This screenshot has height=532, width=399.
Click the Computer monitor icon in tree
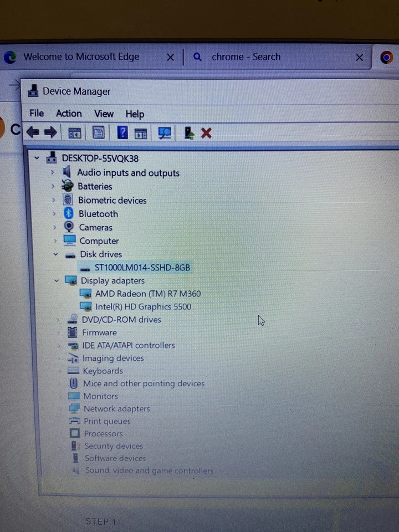point(70,240)
